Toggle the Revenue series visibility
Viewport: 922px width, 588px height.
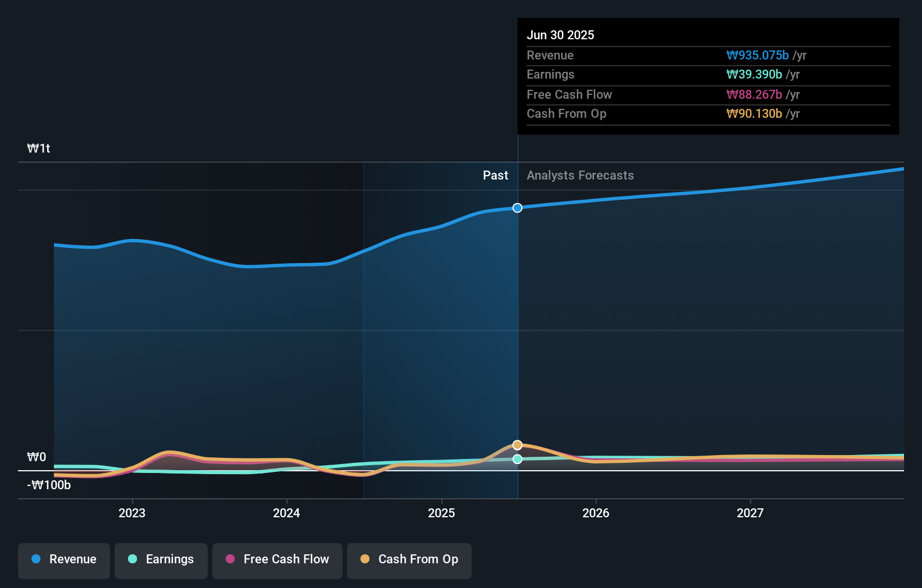point(63,559)
